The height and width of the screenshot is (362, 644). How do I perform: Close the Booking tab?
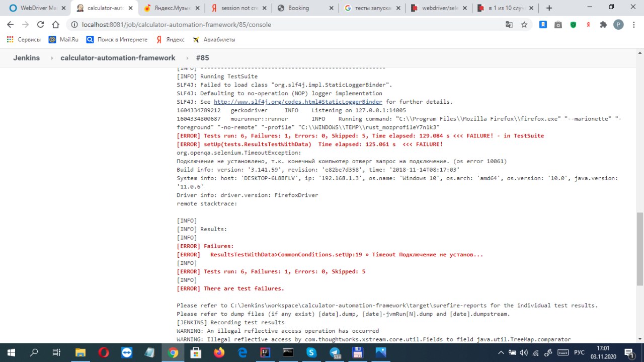tap(331, 8)
